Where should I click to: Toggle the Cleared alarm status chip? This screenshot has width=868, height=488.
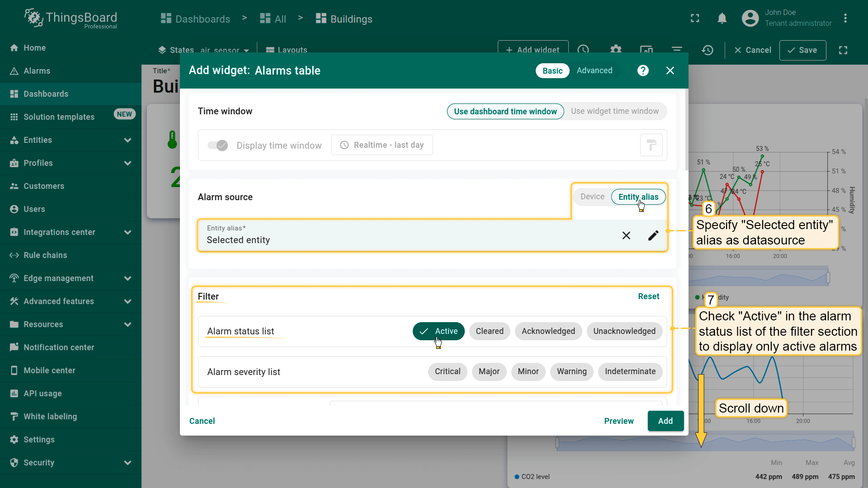click(x=489, y=331)
